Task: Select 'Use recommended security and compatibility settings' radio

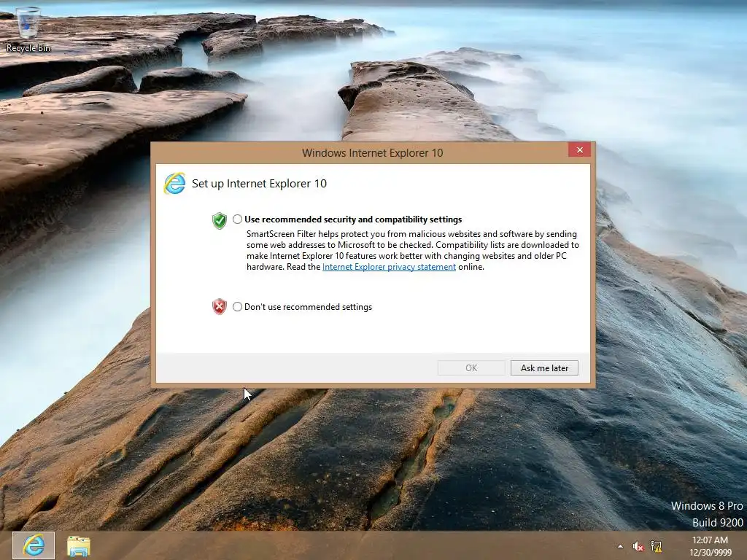Action: pyautogui.click(x=237, y=219)
